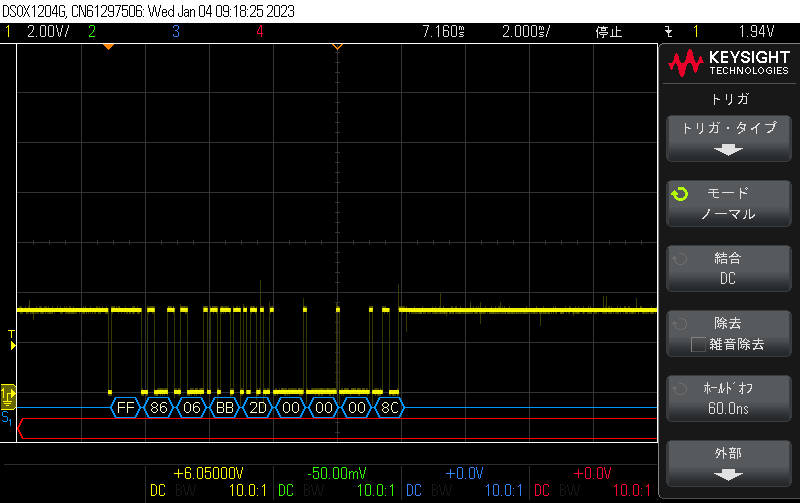The image size is (800, 503).
Task: Select channel 3 label in header
Action: (175, 31)
